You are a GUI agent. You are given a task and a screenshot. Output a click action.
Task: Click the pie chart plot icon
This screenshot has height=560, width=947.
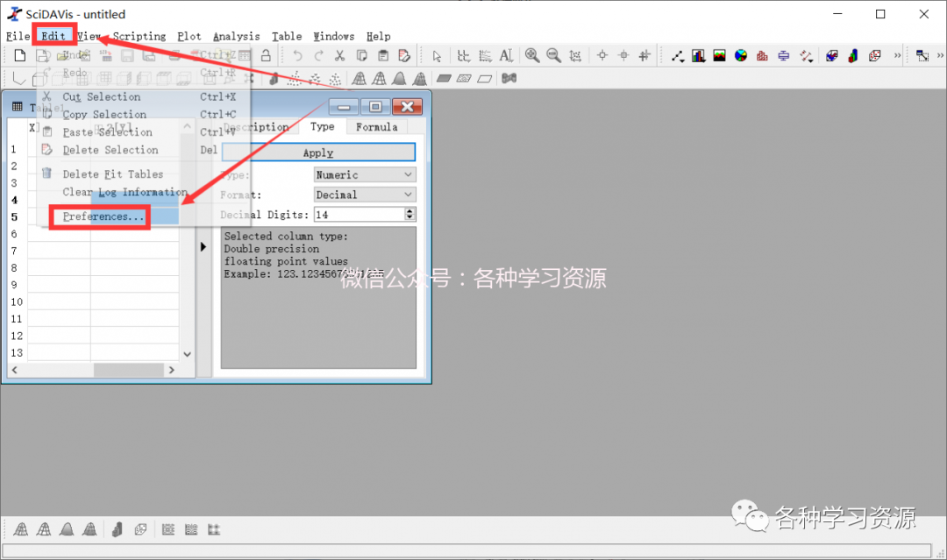click(x=741, y=56)
